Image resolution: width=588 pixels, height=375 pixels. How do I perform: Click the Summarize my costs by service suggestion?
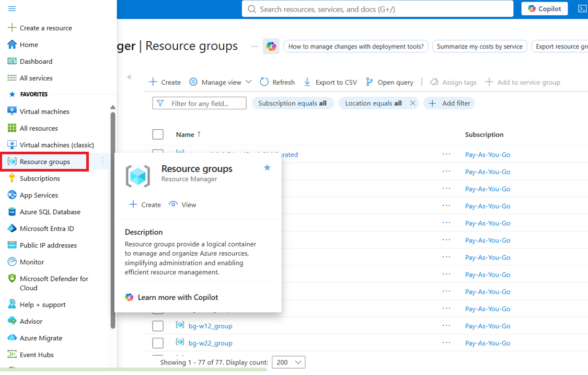coord(480,47)
